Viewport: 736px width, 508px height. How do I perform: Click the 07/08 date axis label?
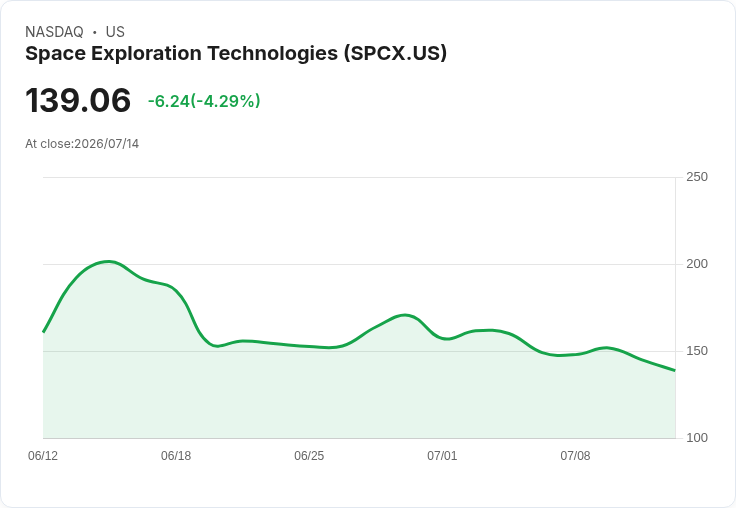[x=575, y=456]
